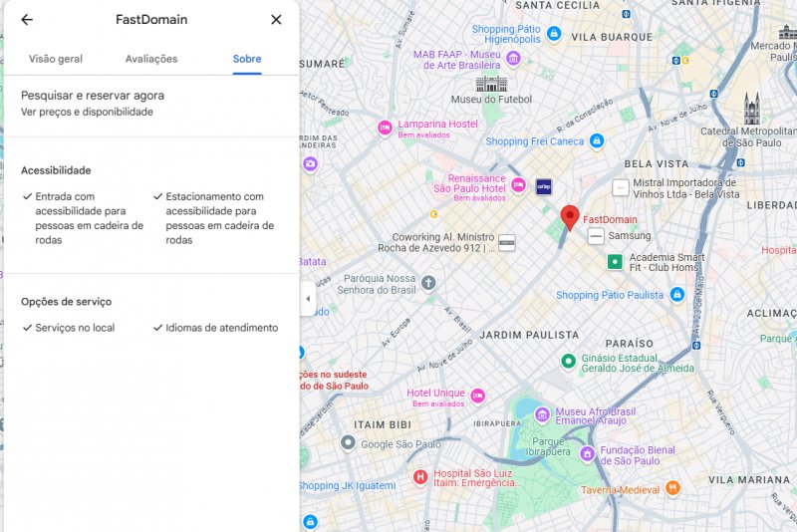Select Mistral Importadora marker icon
Viewport: 797px width, 532px height.
click(620, 188)
